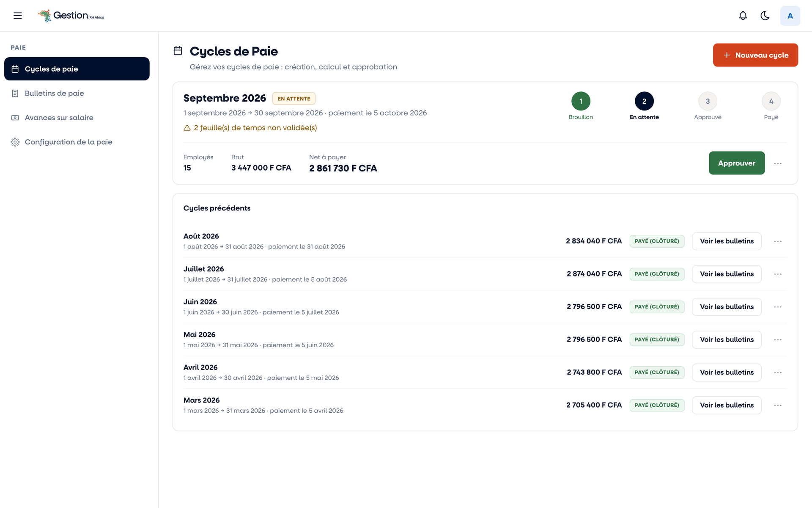The width and height of the screenshot is (812, 508).
Task: View bulletins for Mars 2026
Action: [x=727, y=405]
